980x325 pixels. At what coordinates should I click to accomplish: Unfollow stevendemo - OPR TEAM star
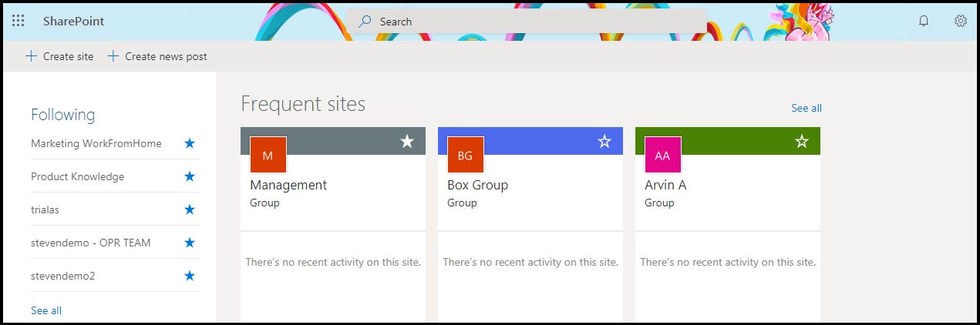click(190, 243)
